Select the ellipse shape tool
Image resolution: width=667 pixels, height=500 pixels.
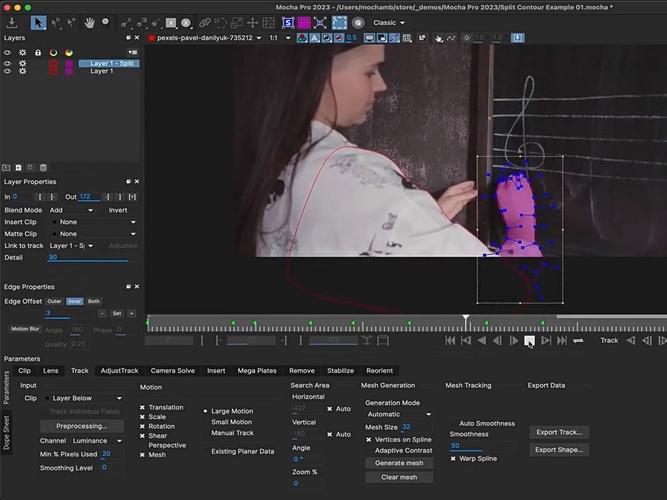(185, 23)
